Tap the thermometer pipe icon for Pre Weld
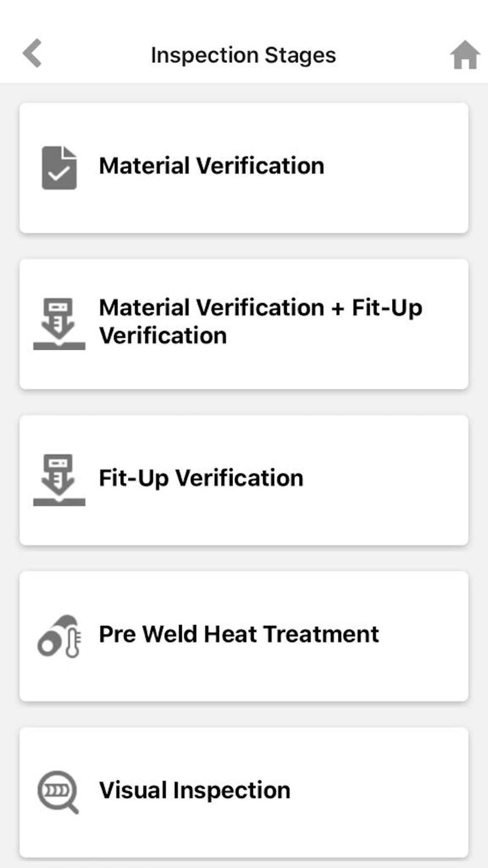 coord(59,636)
